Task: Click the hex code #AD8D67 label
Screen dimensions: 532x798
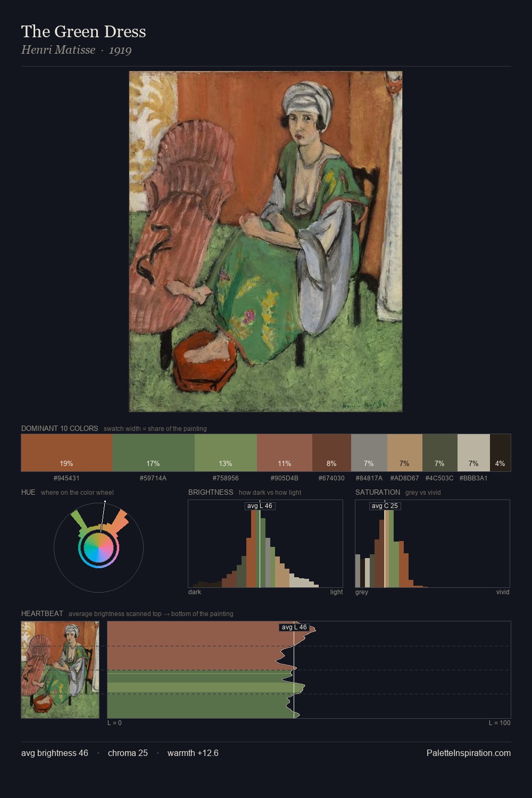Action: coord(405,478)
